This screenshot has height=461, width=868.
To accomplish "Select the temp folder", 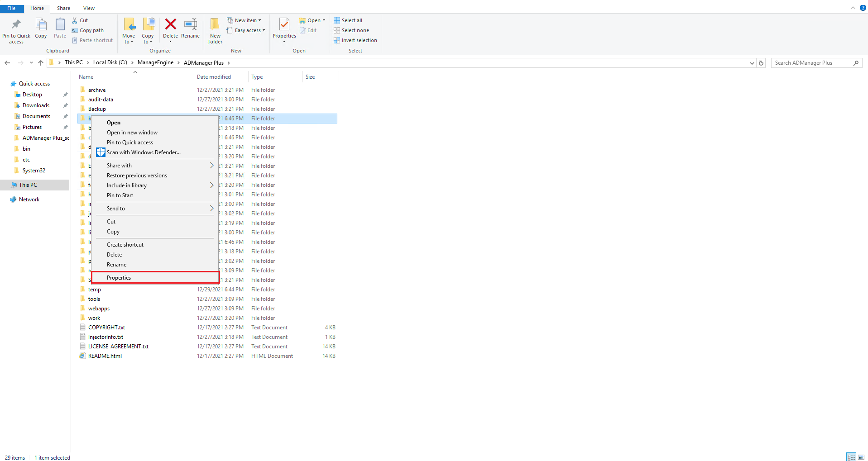I will pos(94,290).
